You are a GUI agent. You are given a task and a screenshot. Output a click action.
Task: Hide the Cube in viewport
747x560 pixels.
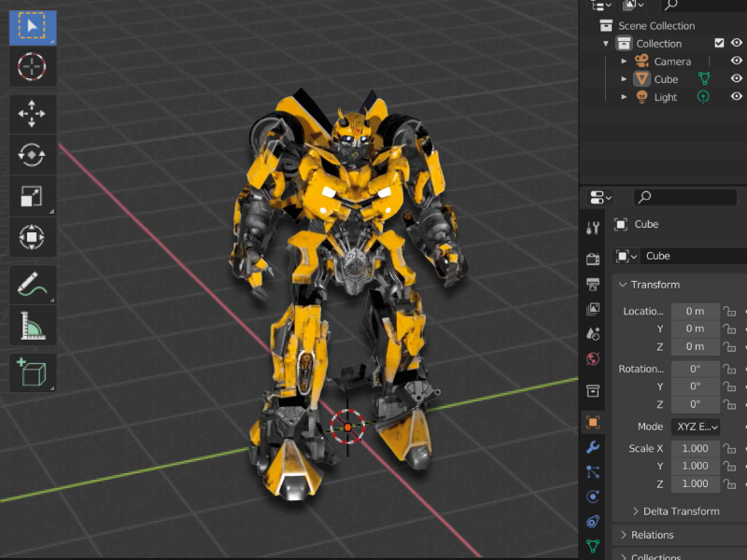(x=737, y=78)
